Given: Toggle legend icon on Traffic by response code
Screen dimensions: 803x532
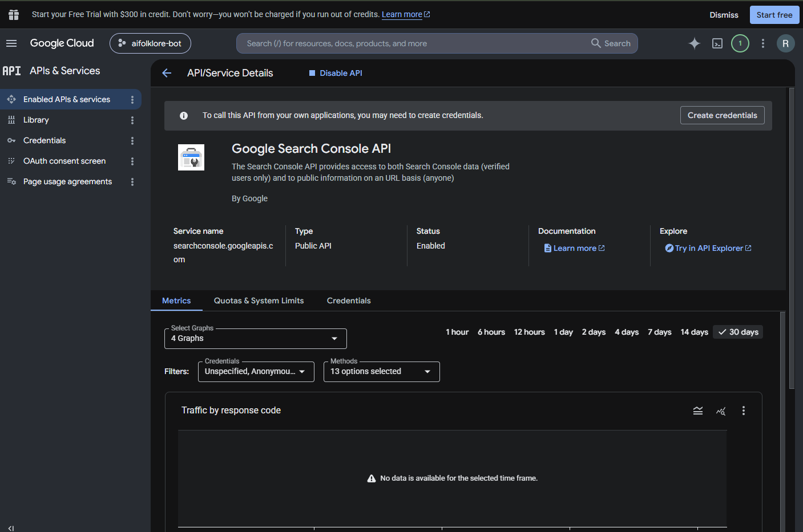Looking at the screenshot, I should point(698,411).
